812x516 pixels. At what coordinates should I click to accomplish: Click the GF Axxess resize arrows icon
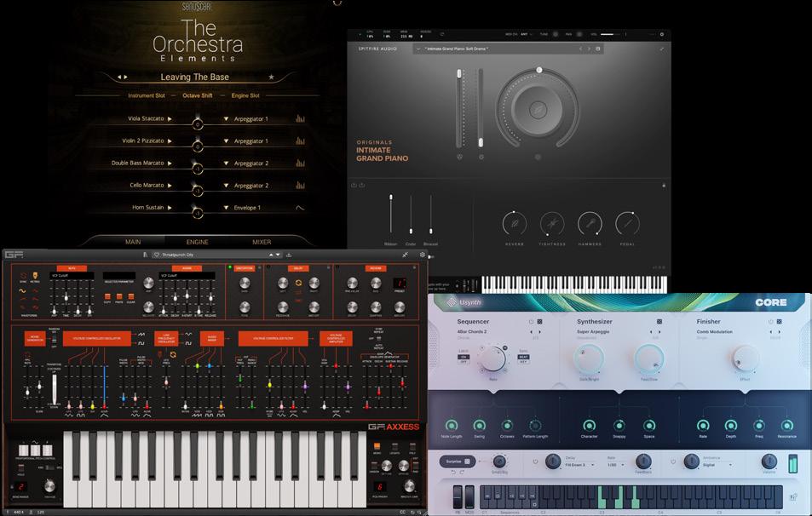[405, 255]
